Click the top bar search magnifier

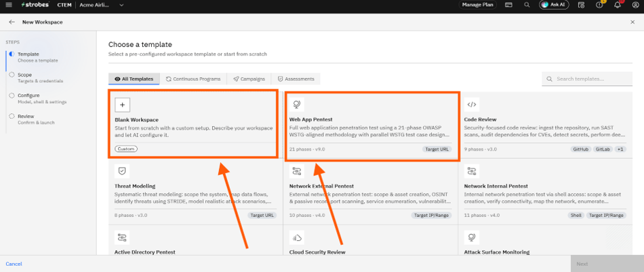click(x=527, y=5)
